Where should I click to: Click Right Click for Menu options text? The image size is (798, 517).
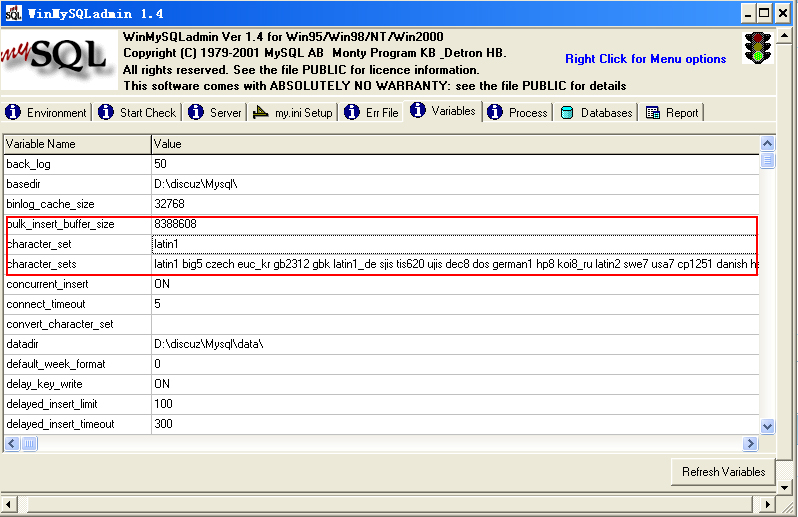click(x=645, y=59)
